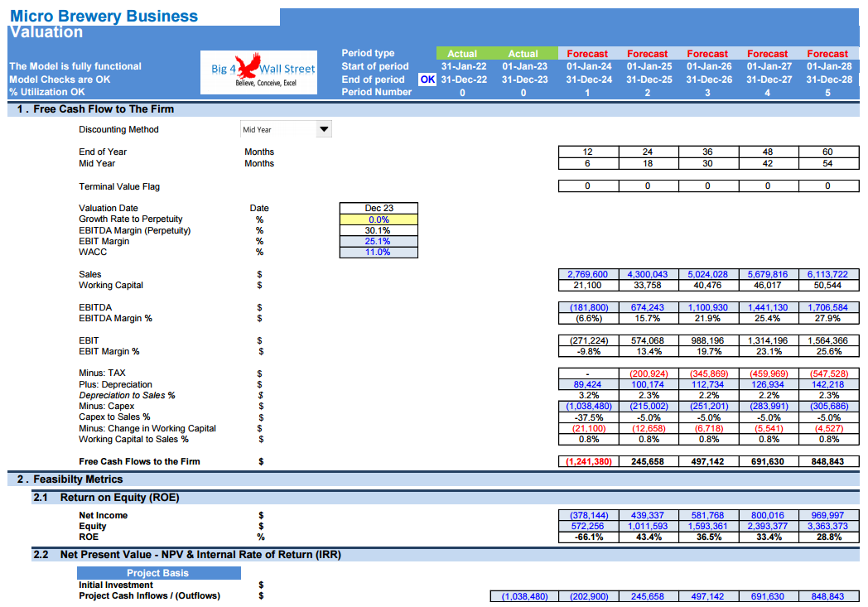Click Free Cash Flow value (1,241,380)
Image resolution: width=868 pixels, height=607 pixels.
click(588, 461)
